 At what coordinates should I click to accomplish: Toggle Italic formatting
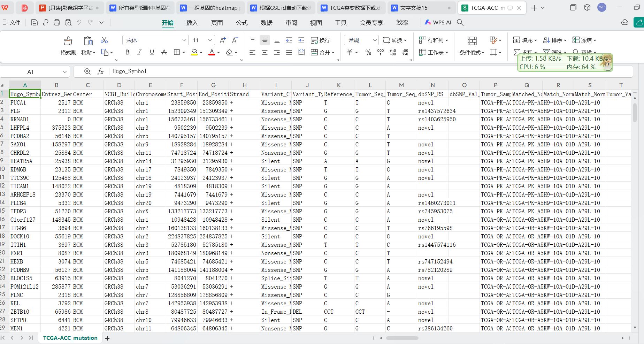tap(139, 52)
